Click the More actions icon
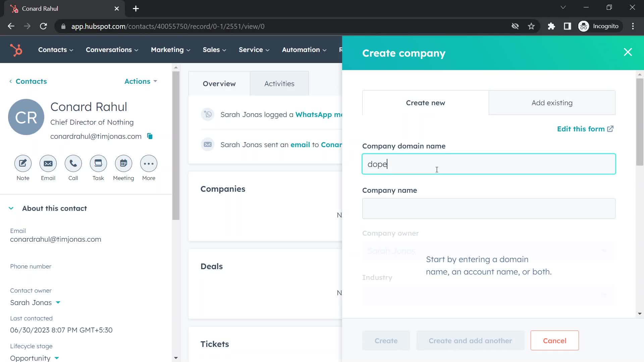 (149, 164)
